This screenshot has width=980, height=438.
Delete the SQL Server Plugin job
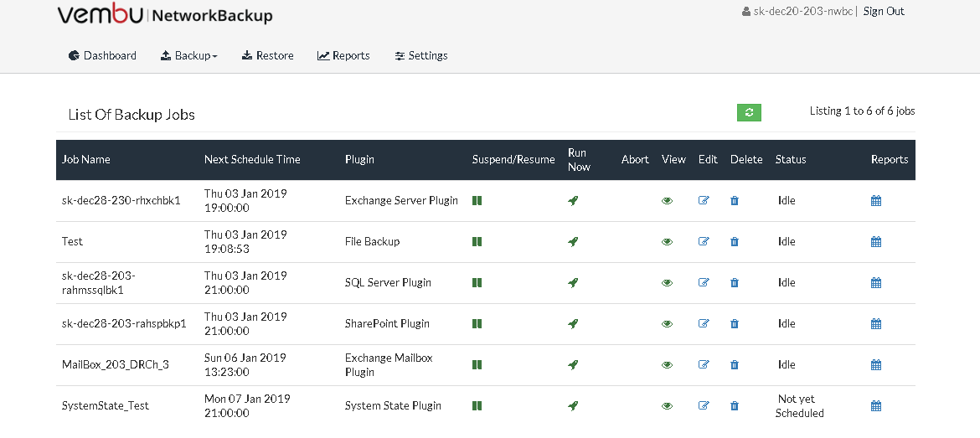pyautogui.click(x=735, y=282)
